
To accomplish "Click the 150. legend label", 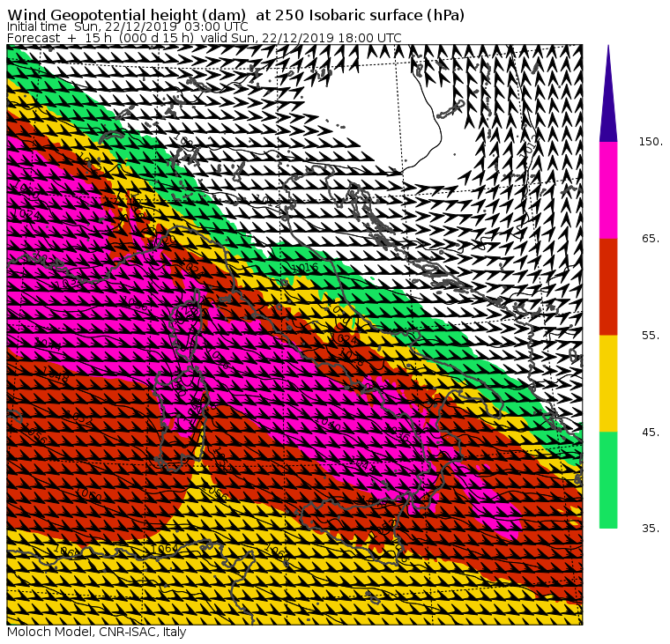I will coord(651,141).
